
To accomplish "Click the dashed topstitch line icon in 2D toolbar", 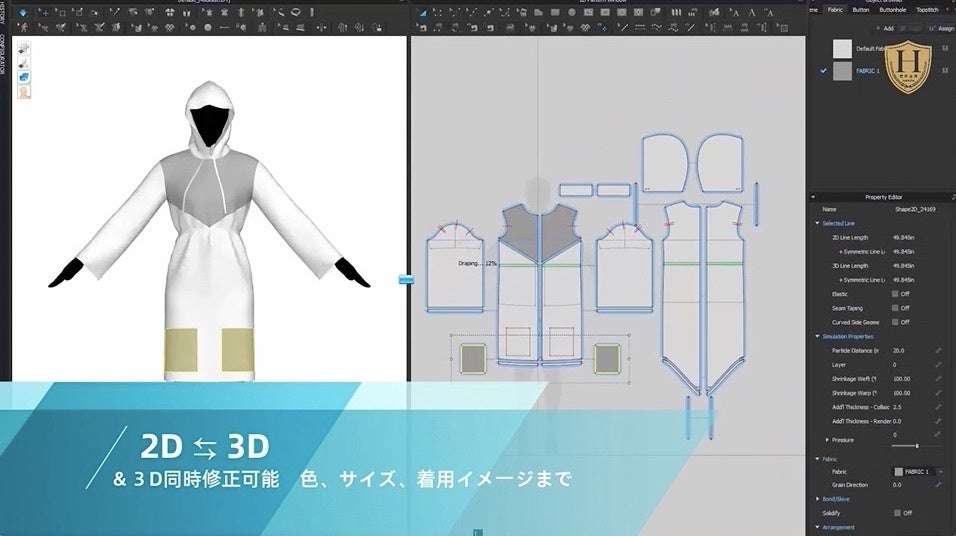I will point(640,28).
